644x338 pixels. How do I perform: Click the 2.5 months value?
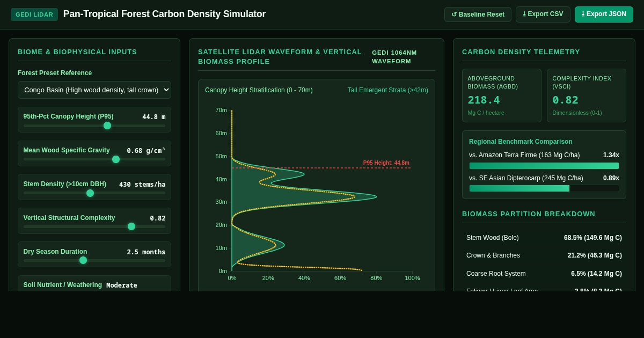(146, 252)
